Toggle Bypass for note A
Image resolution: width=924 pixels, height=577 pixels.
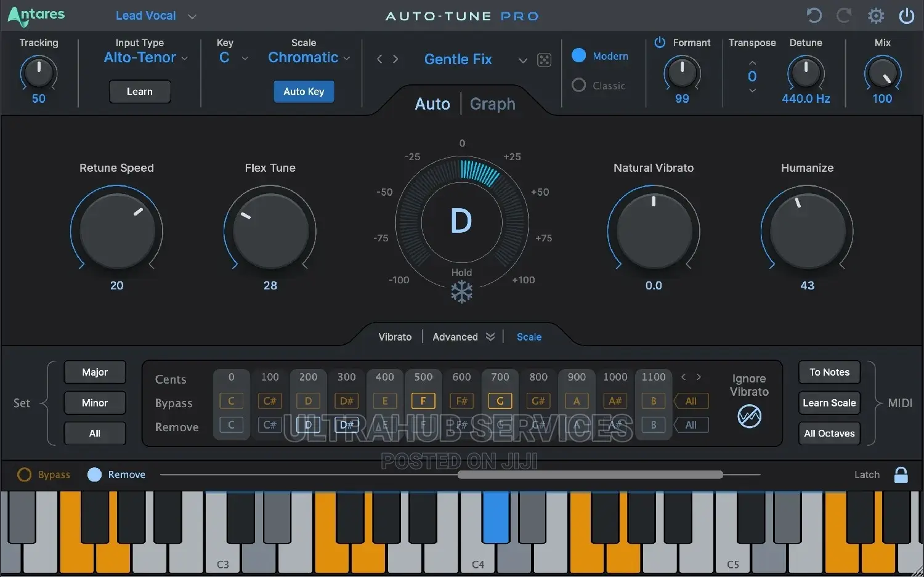pos(577,401)
